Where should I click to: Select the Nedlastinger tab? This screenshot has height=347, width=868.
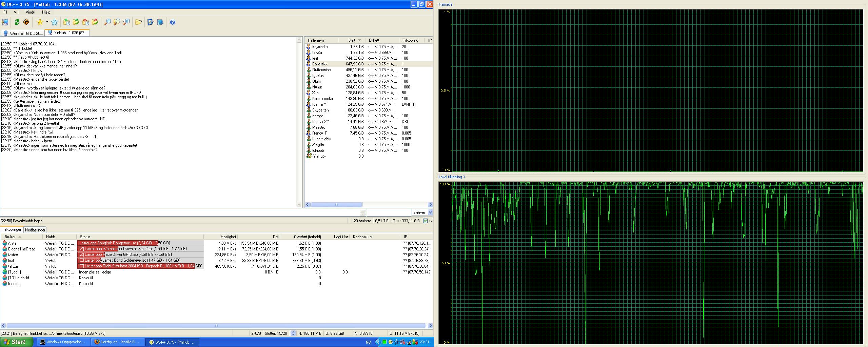35,230
